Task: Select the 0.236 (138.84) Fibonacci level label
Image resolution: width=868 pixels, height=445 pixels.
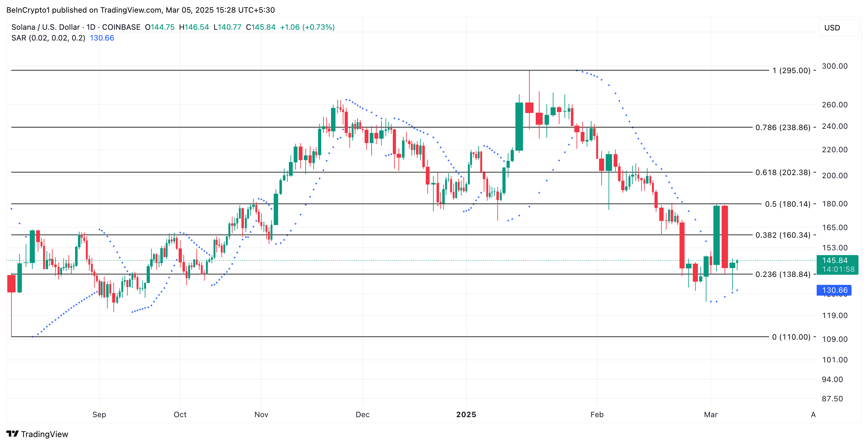Action: coord(782,274)
